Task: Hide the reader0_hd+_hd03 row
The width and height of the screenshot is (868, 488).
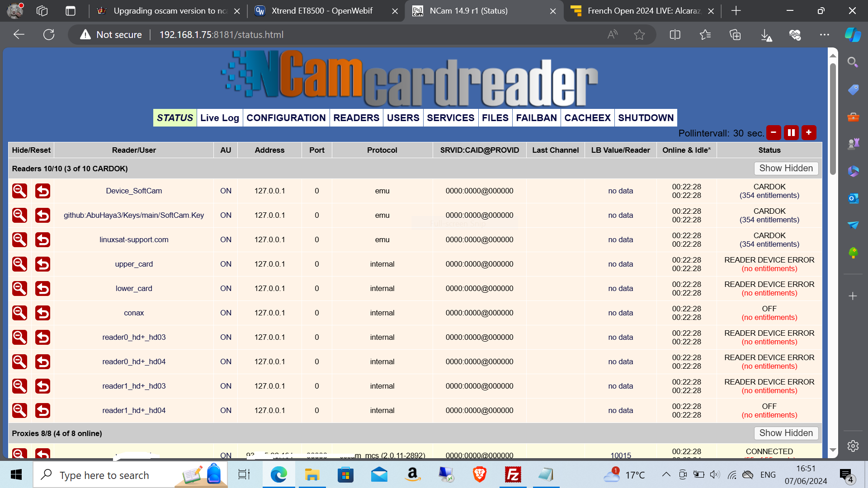Action: tap(19, 338)
